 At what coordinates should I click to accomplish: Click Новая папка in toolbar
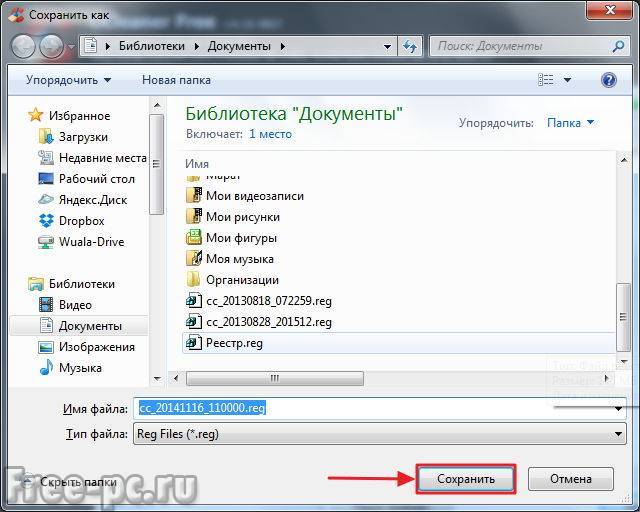coord(176,80)
